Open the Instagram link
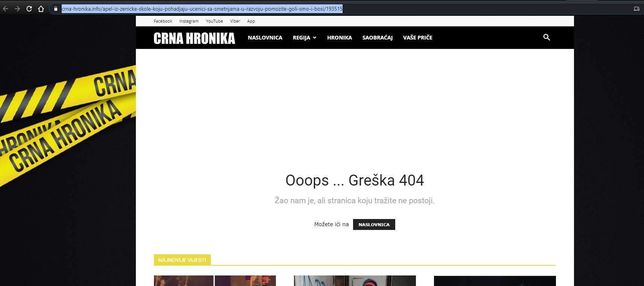Image resolution: width=644 pixels, height=286 pixels. pos(189,21)
